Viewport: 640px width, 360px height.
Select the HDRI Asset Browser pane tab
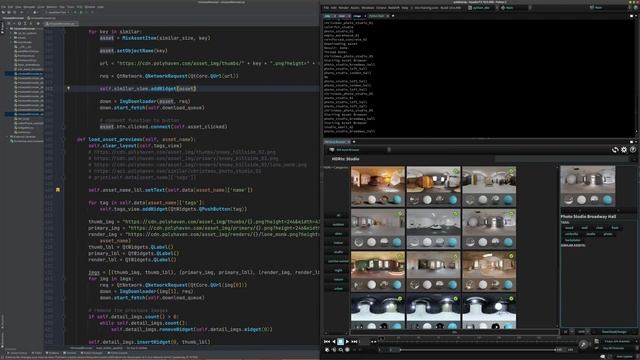click(336, 142)
